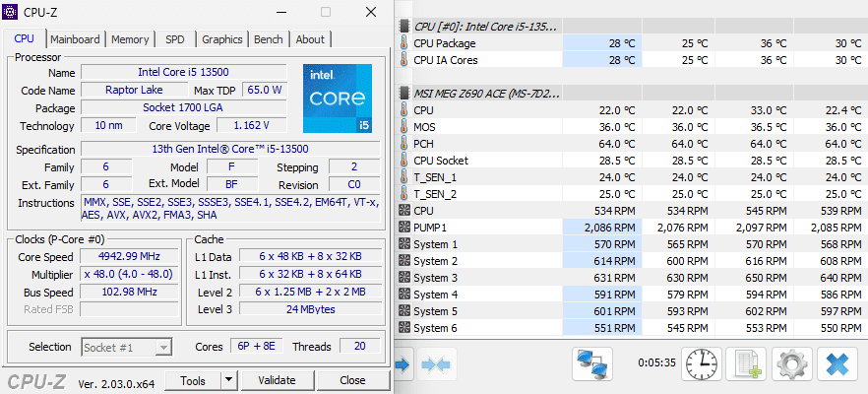Viewport: 868px width, 394px height.
Task: Switch to the Mainboard tab
Action: 75,39
